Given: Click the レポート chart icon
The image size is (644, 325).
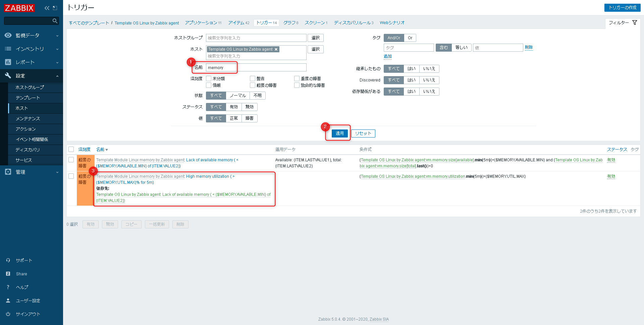Looking at the screenshot, I should tap(8, 62).
